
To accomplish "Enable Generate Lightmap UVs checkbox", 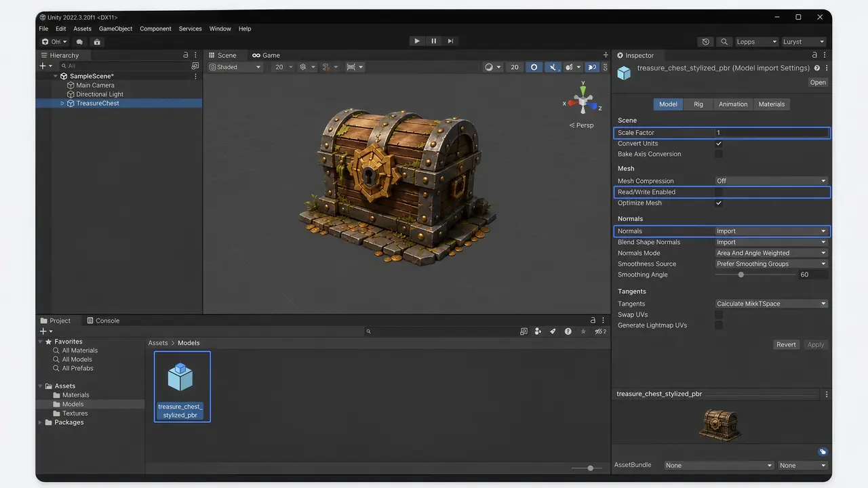I will [x=719, y=325].
